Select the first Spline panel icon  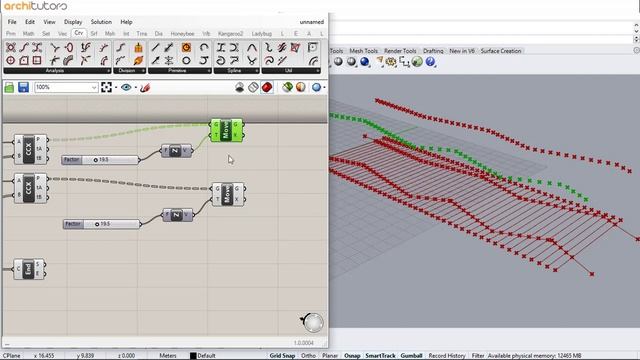coord(221,48)
